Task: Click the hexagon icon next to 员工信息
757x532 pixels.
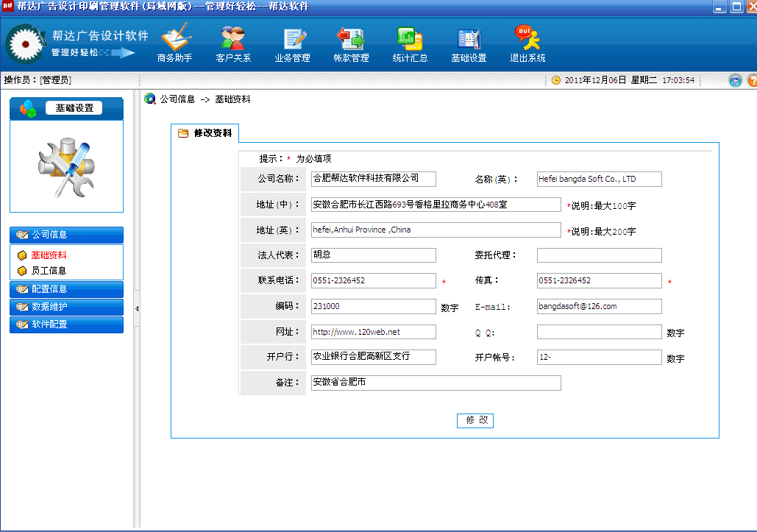Action: click(22, 271)
